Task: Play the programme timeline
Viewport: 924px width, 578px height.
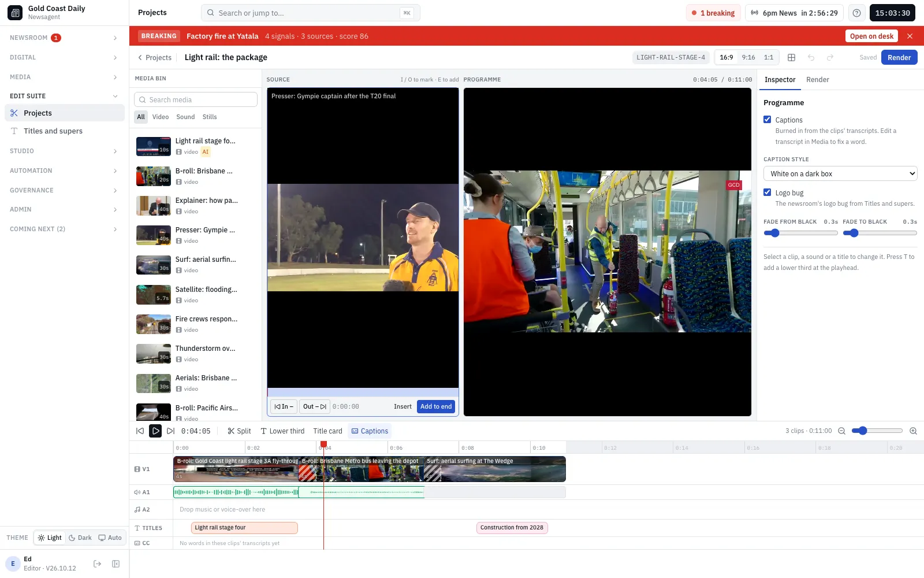Action: coord(155,431)
